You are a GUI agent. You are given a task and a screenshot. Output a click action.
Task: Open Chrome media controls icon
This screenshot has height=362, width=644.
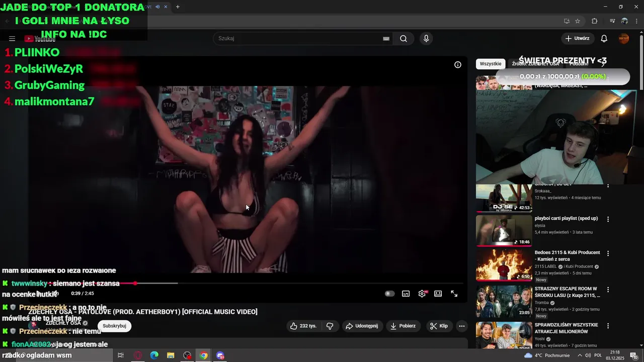click(612, 21)
